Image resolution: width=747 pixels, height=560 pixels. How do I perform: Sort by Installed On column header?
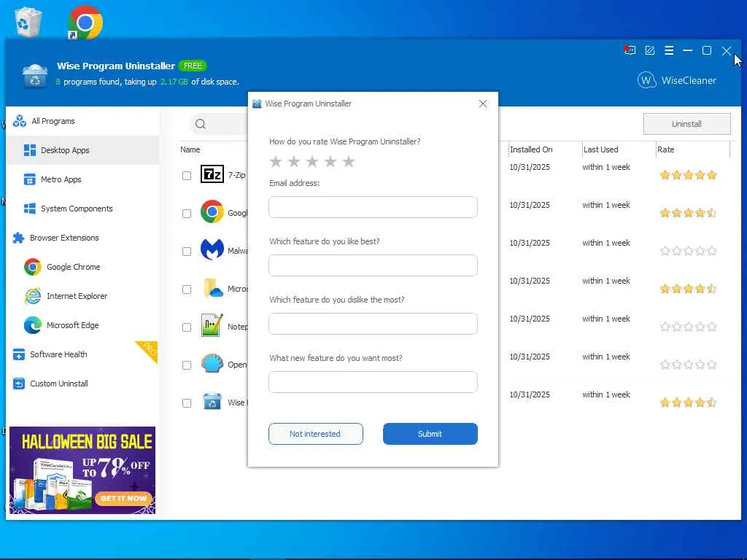tap(531, 149)
